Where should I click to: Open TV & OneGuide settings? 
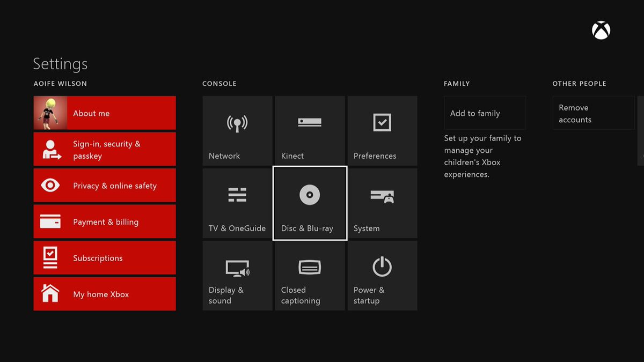[x=237, y=203]
